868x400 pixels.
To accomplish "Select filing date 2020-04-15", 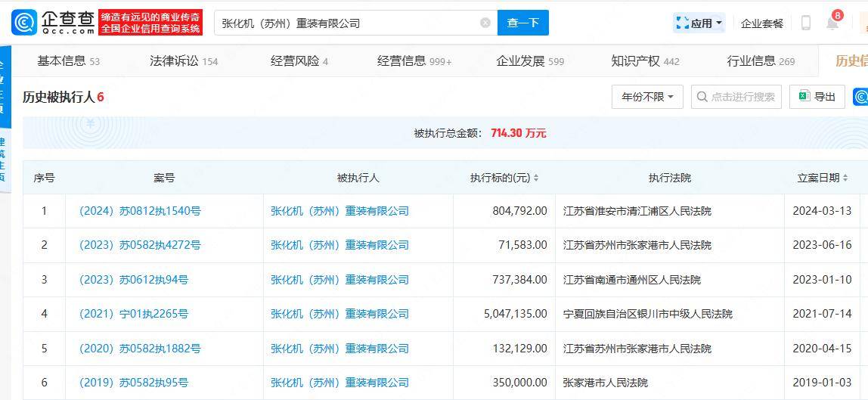I will pyautogui.click(x=822, y=349).
